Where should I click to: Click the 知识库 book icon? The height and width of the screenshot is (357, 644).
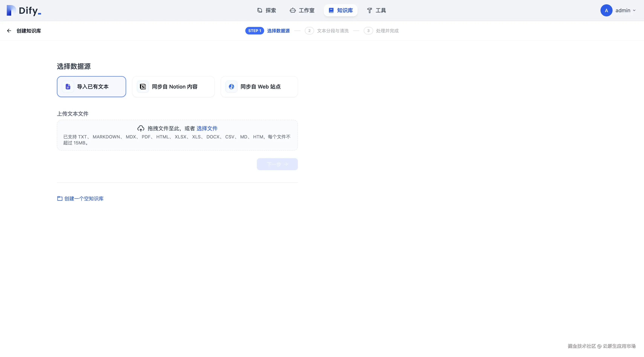click(x=331, y=11)
